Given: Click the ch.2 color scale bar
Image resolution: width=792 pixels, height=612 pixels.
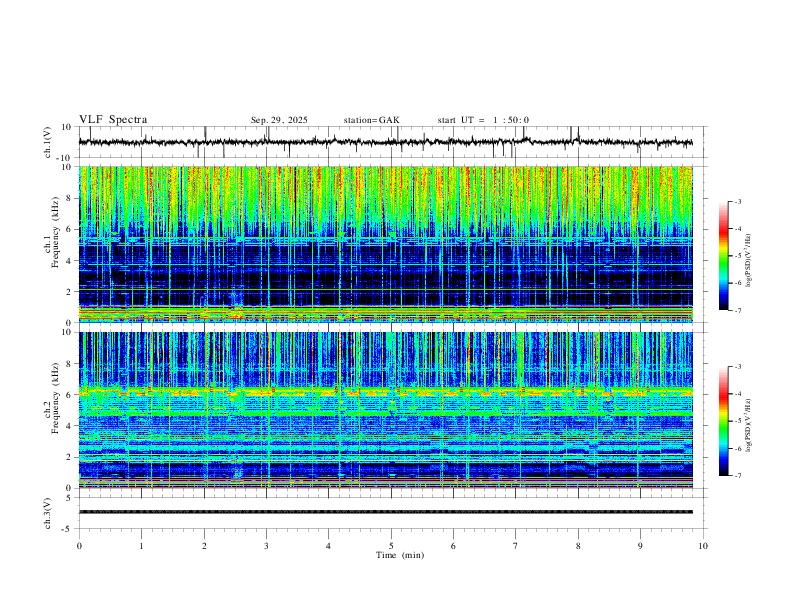Looking at the screenshot, I should [723, 421].
